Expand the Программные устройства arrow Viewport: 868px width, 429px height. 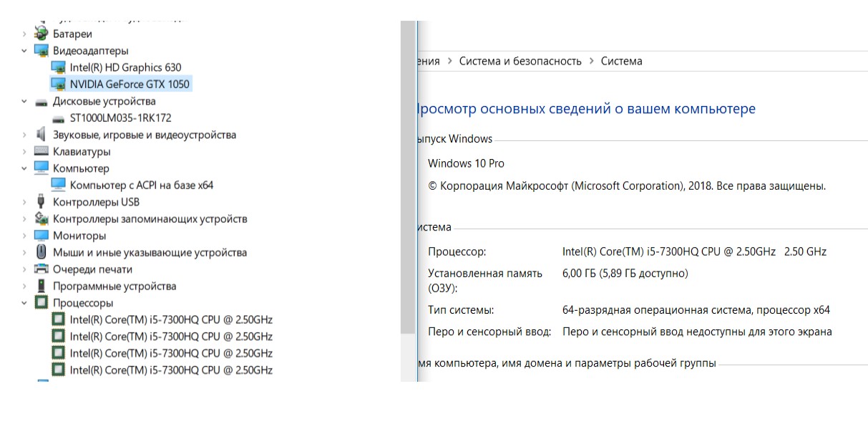click(x=24, y=286)
